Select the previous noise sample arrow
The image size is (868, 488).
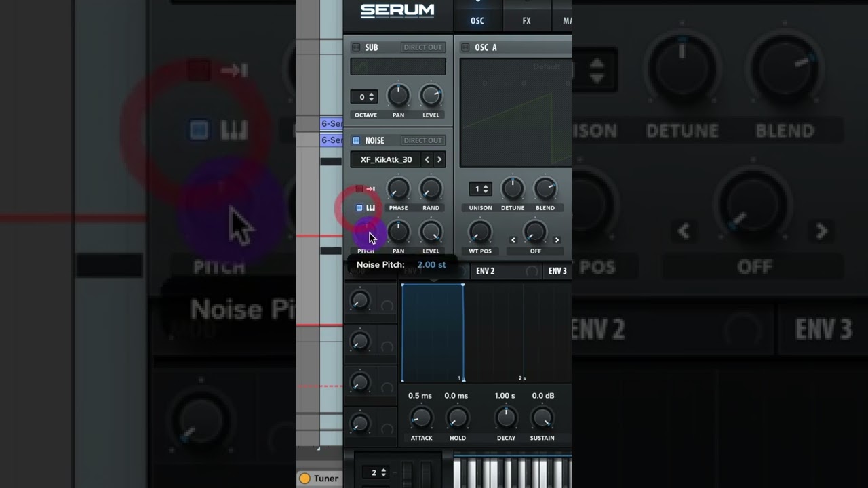pos(427,160)
